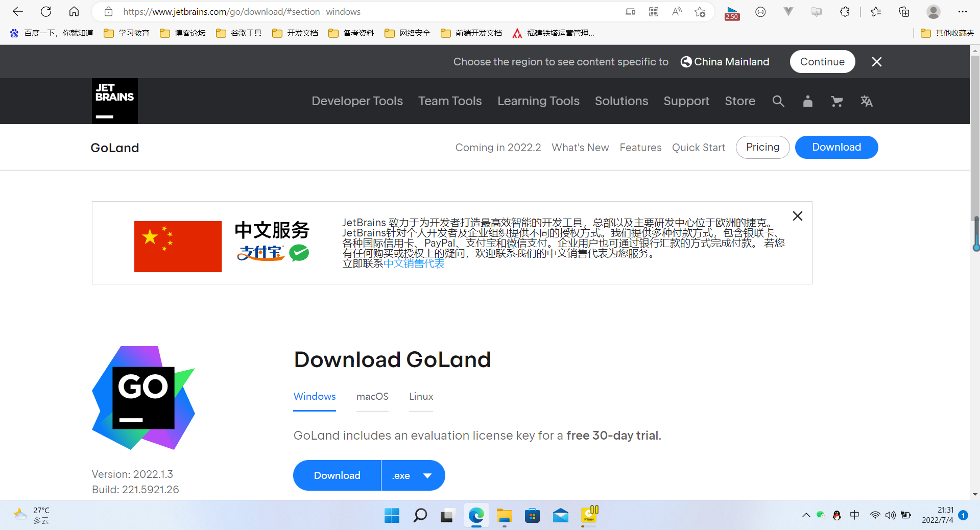Select China Mainland region link
Screen dimensions: 980x530
[x=725, y=62]
